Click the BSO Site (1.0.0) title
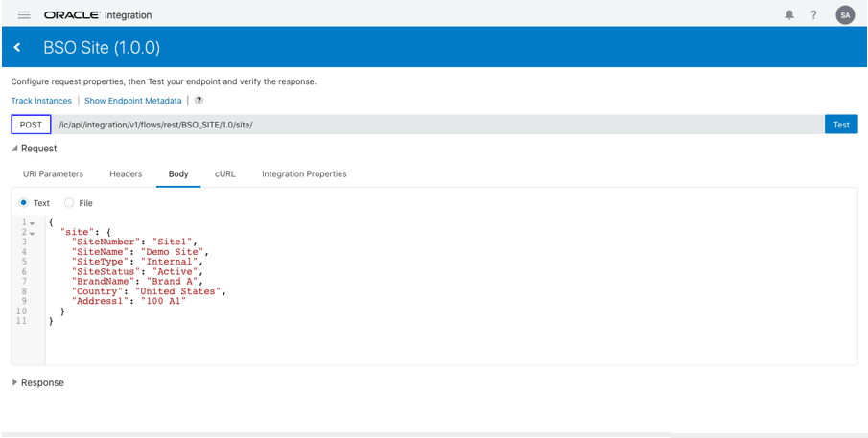The image size is (868, 438). tap(102, 48)
